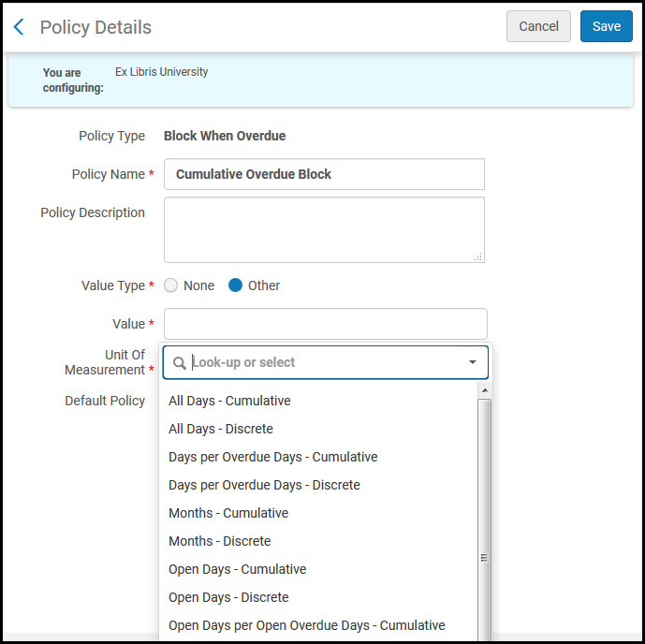Image resolution: width=645 pixels, height=644 pixels.
Task: Select the Other value type radio button
Action: point(236,285)
